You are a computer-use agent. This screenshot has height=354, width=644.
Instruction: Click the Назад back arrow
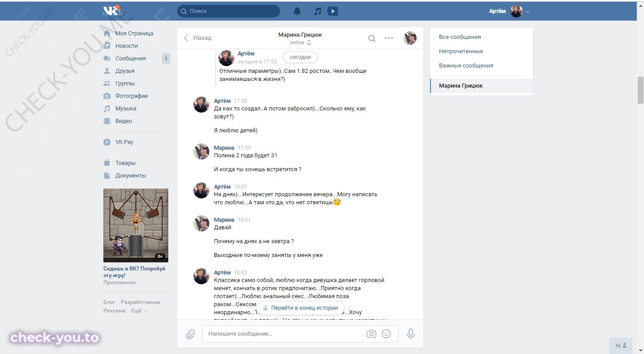pos(186,38)
